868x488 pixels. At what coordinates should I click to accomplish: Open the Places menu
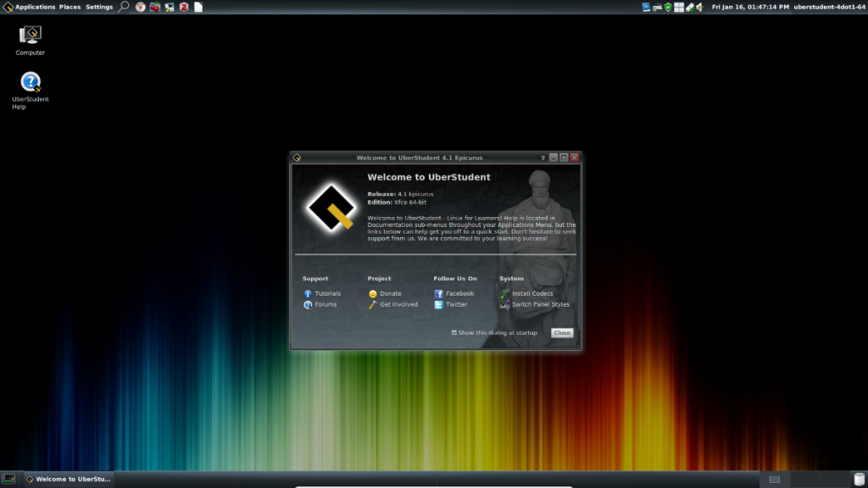(x=70, y=7)
